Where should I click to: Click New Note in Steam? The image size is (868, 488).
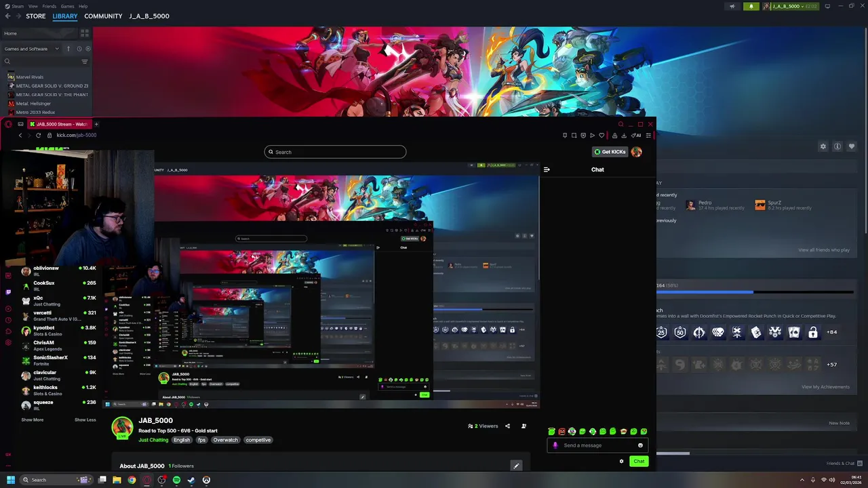click(x=839, y=423)
